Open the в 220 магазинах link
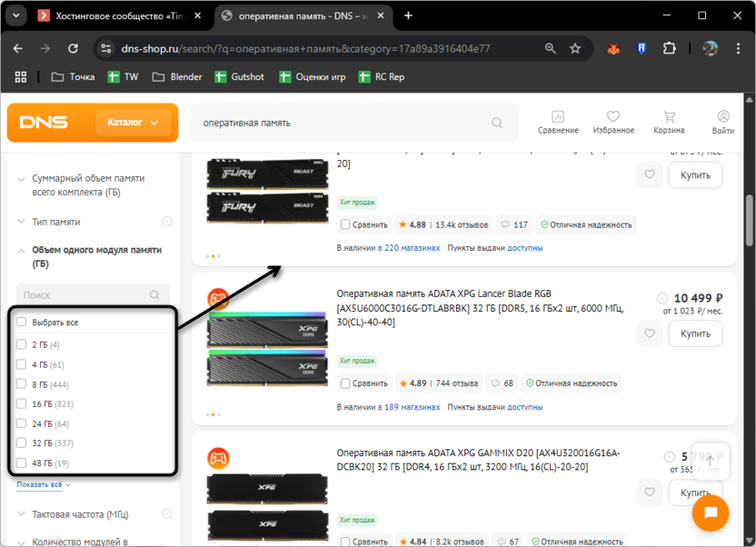The width and height of the screenshot is (756, 547). 409,248
